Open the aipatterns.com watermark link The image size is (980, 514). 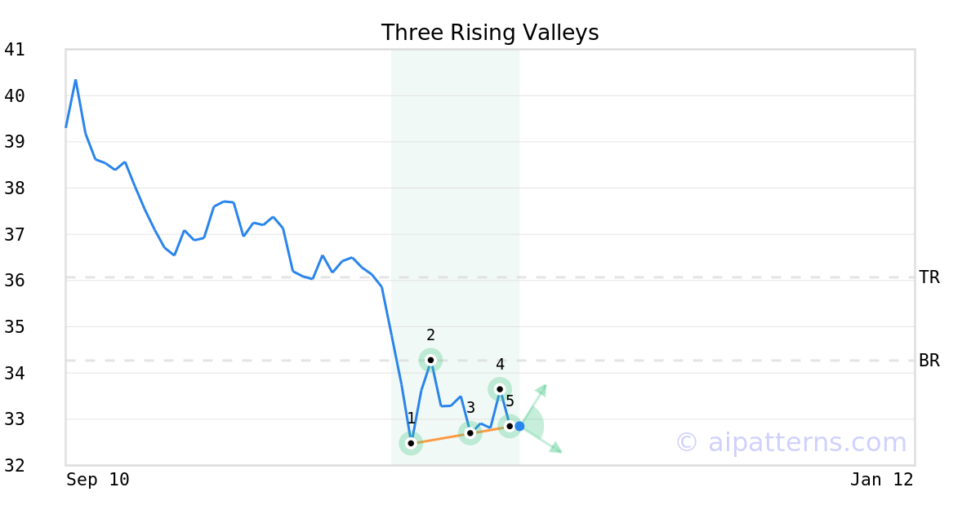tap(791, 442)
